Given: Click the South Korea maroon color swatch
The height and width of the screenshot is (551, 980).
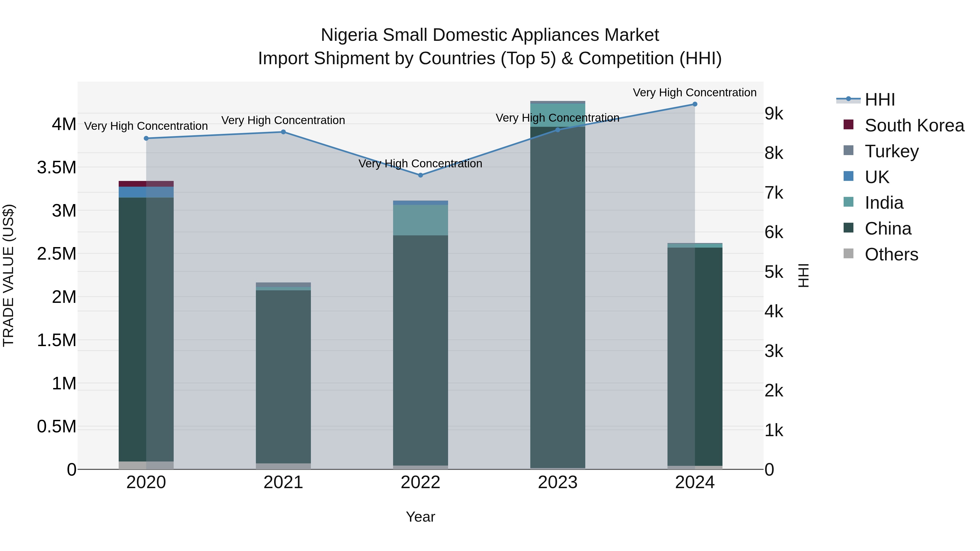Looking at the screenshot, I should tap(848, 124).
